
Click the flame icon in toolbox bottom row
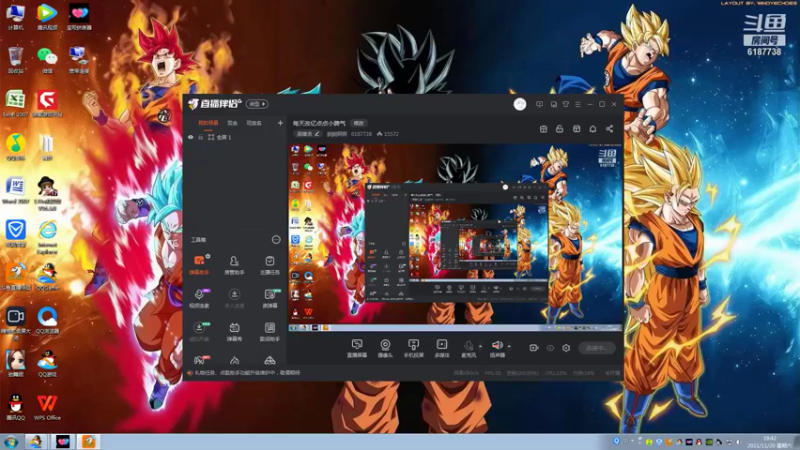234,360
